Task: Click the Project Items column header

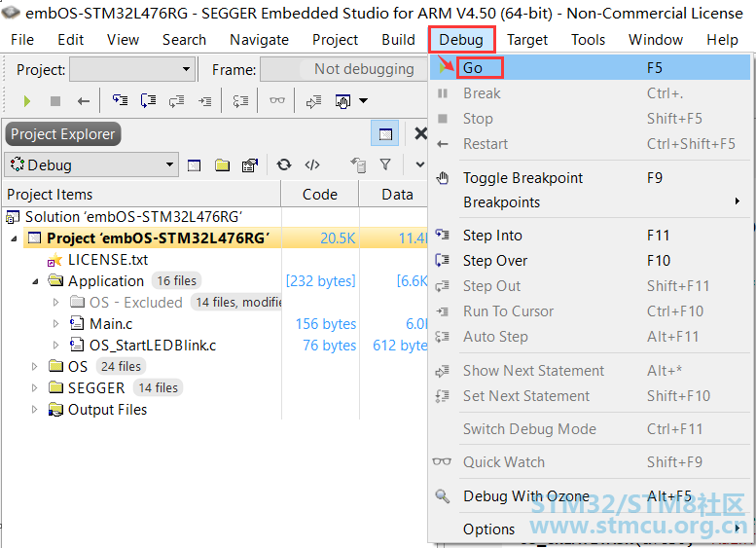Action: click(x=142, y=194)
